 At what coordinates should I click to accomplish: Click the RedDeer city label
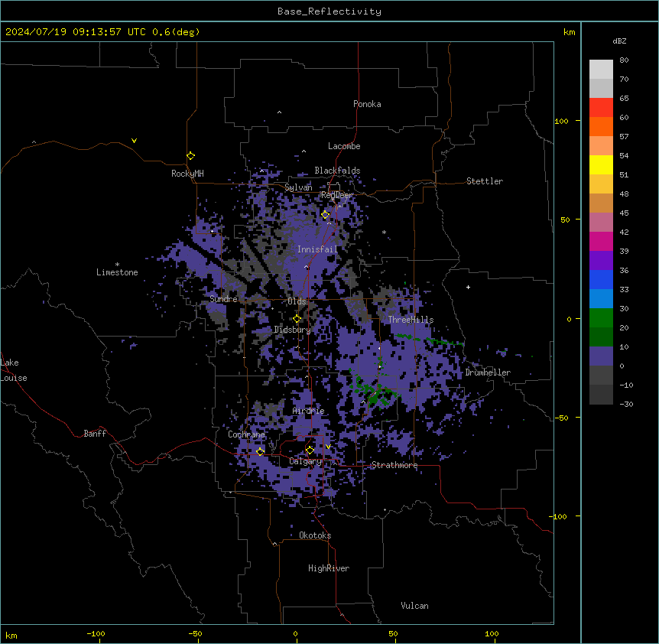(x=337, y=195)
